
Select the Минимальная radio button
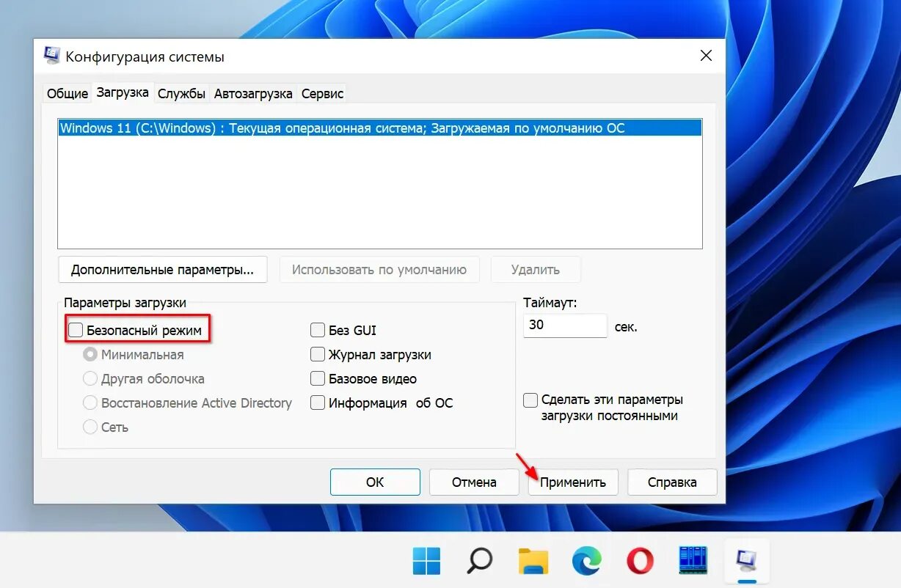tap(90, 355)
